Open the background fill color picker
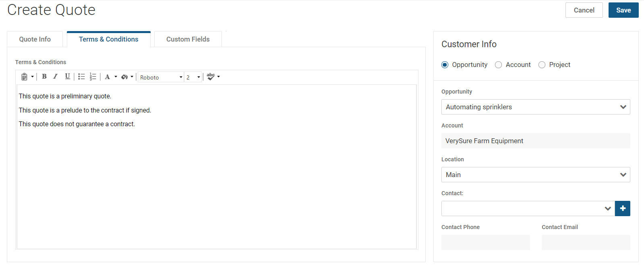Viewport: 644px width, 269px height. pyautogui.click(x=124, y=77)
